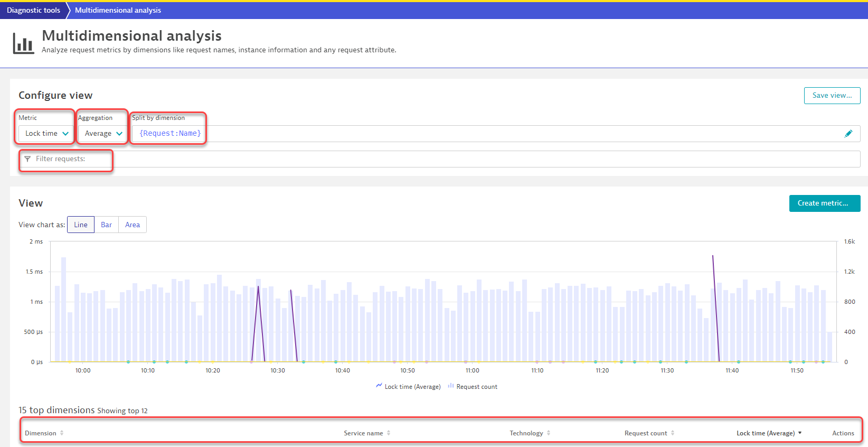Toggle Request count legend series
The width and height of the screenshot is (868, 447).
pyautogui.click(x=473, y=387)
